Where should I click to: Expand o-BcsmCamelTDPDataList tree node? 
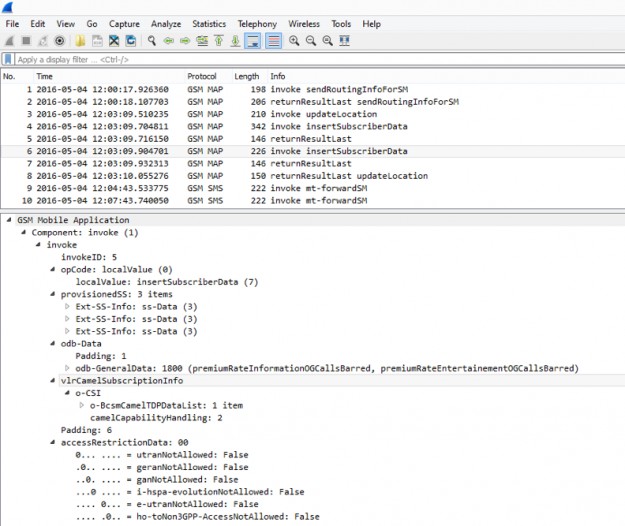82,404
